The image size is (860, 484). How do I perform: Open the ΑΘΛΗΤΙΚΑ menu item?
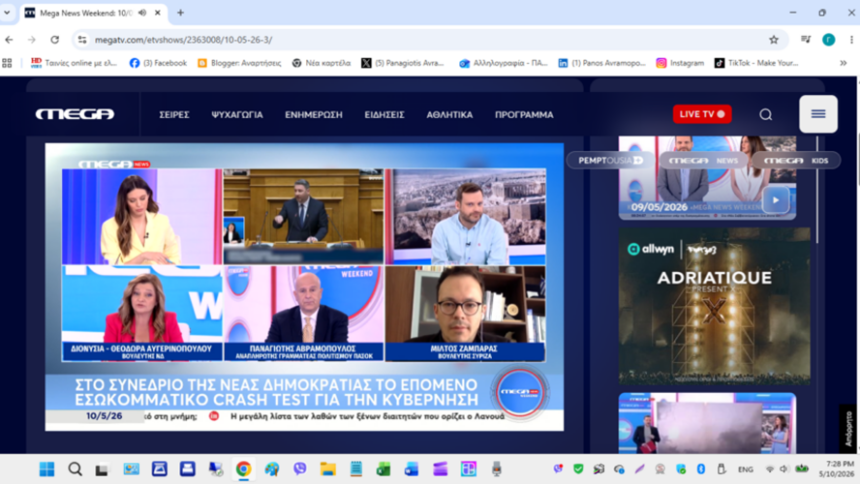click(450, 115)
